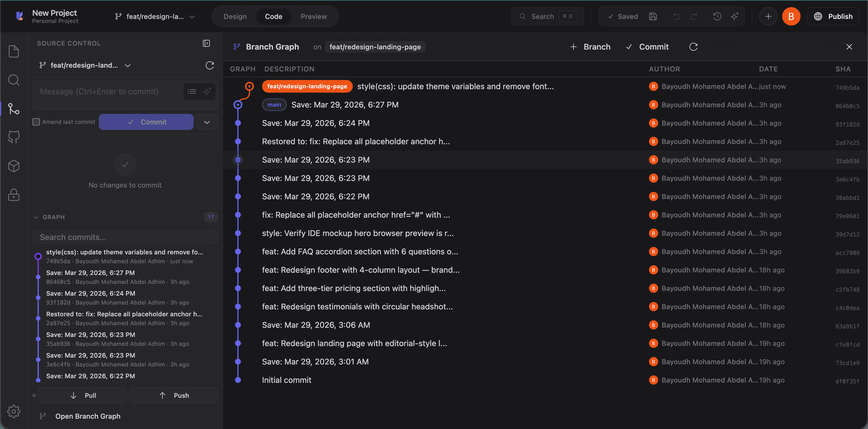Select the Initial commit row
This screenshot has width=868, height=429.
pos(545,380)
